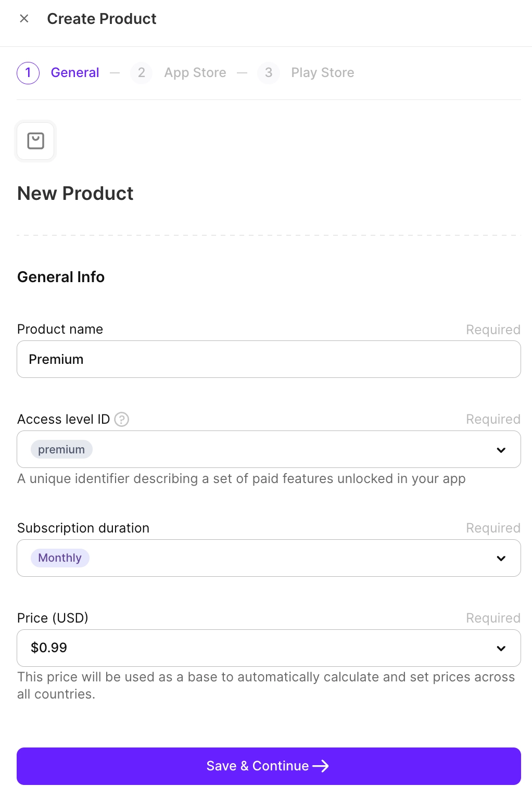Go to the App Store step
This screenshot has width=532, height=811.
click(195, 72)
